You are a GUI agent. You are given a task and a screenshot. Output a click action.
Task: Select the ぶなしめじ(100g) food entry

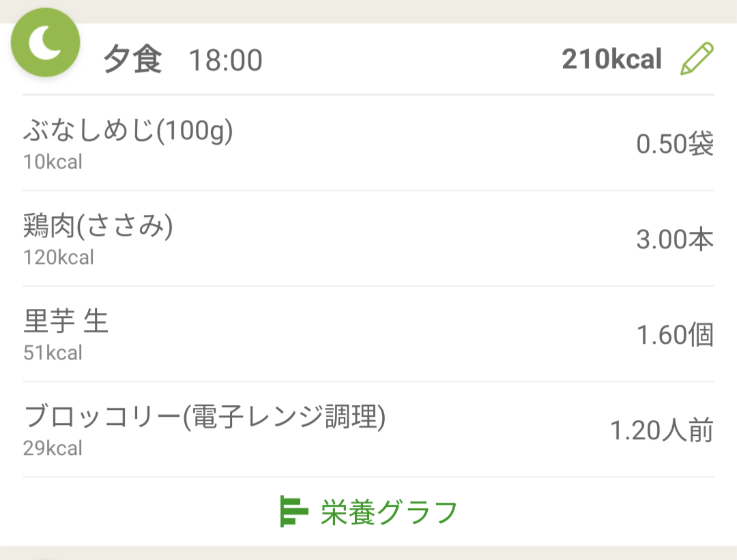coord(369,143)
